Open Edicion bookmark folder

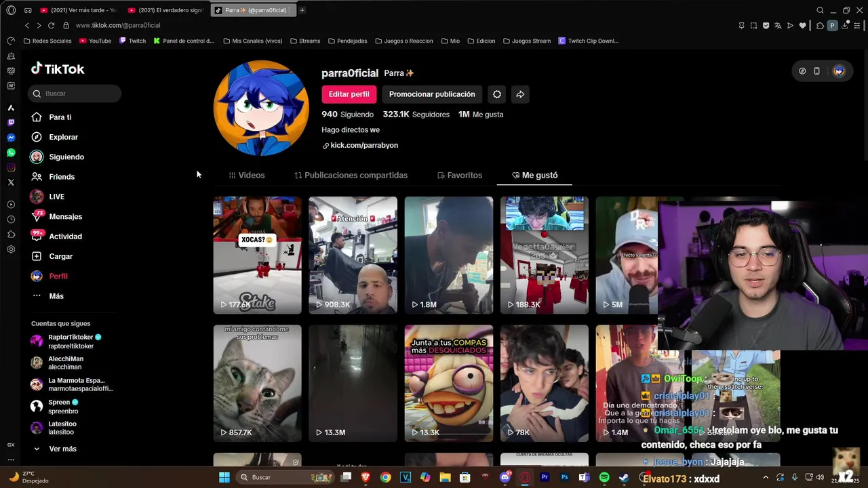pos(481,41)
